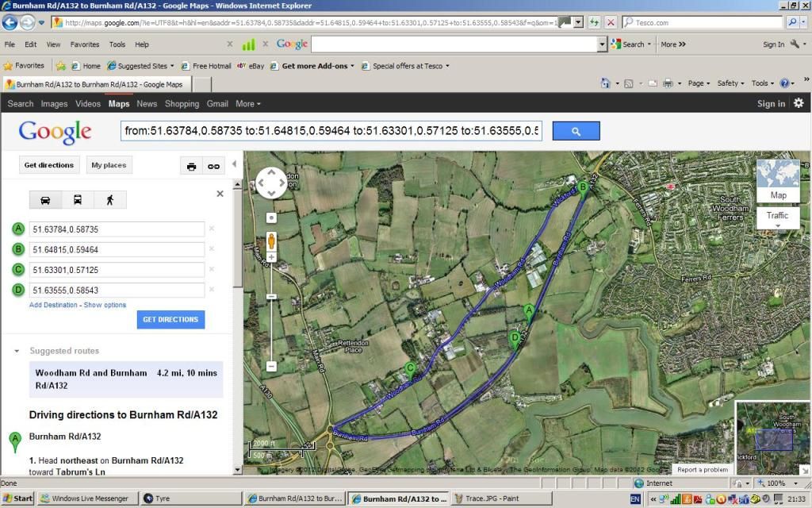Select the Woodham Rd suggested route
The width and height of the screenshot is (812, 508).
126,379
